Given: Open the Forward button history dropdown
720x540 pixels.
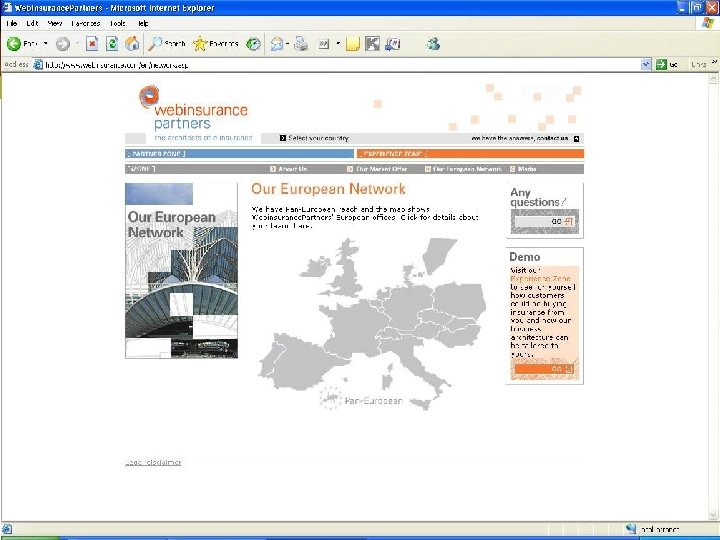Looking at the screenshot, I should [x=78, y=44].
